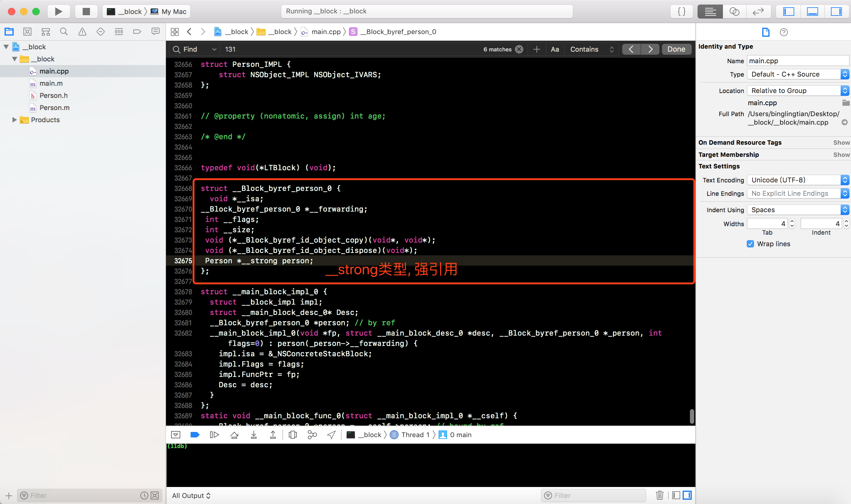Open the Issue navigator

point(82,32)
